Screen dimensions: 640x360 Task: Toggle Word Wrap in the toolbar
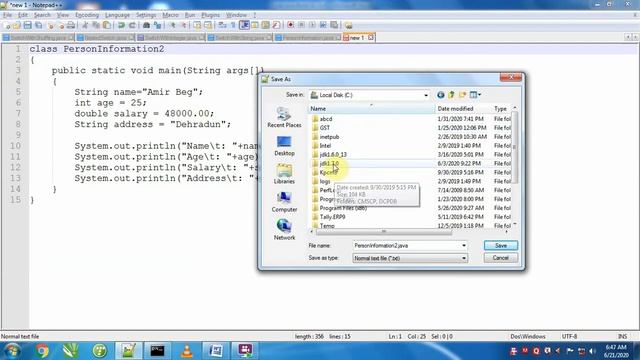click(x=222, y=25)
